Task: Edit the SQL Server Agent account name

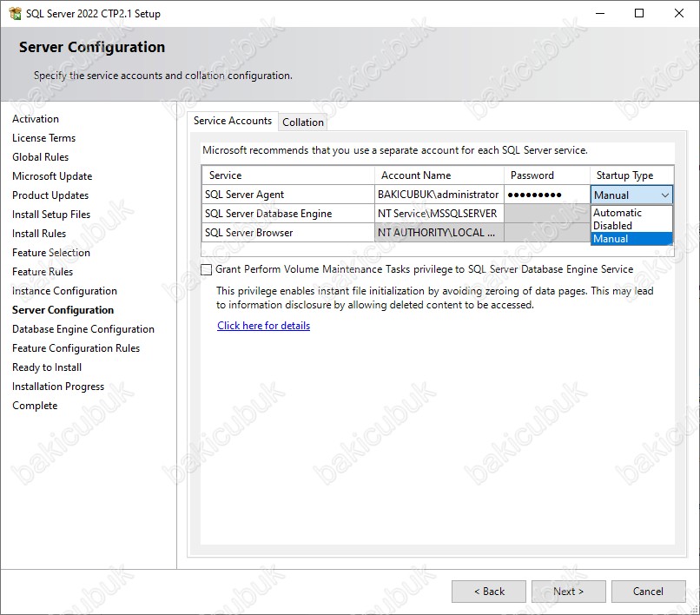Action: pyautogui.click(x=439, y=195)
